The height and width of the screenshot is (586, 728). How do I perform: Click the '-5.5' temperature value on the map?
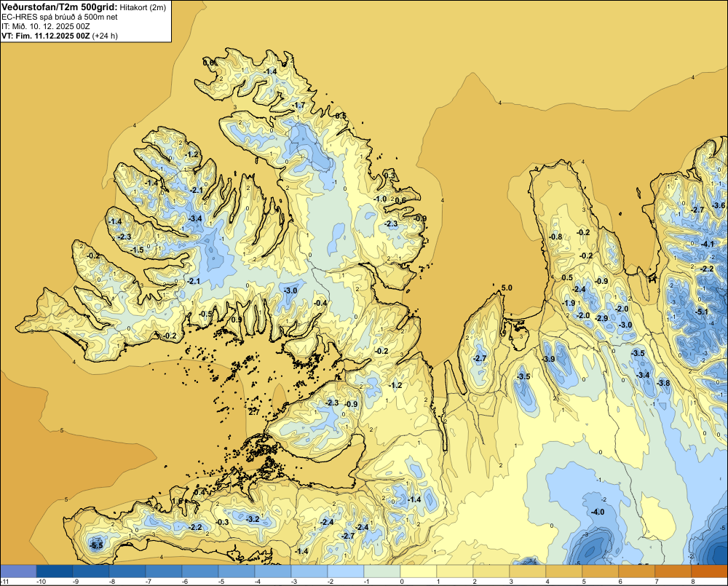tap(97, 545)
